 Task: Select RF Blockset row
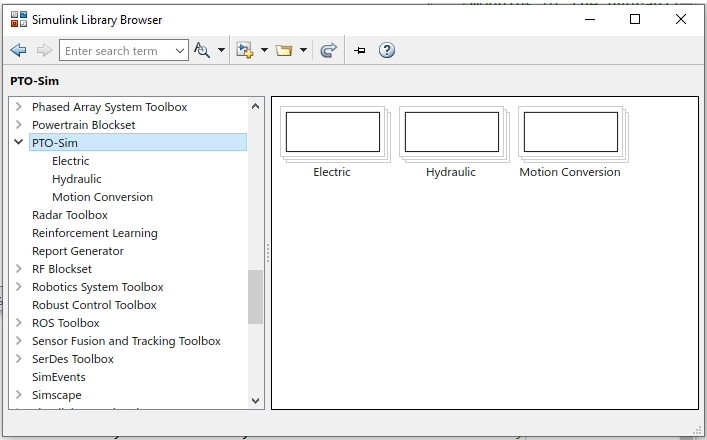[62, 269]
